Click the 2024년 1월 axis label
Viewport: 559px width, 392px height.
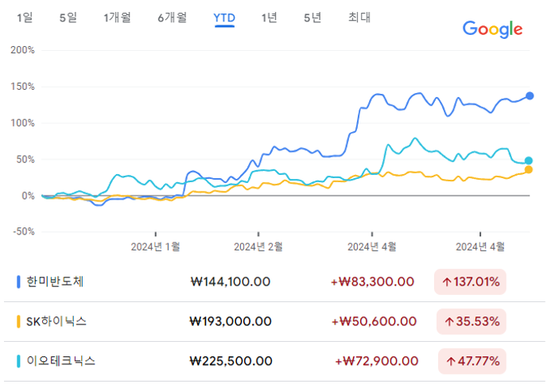point(155,246)
